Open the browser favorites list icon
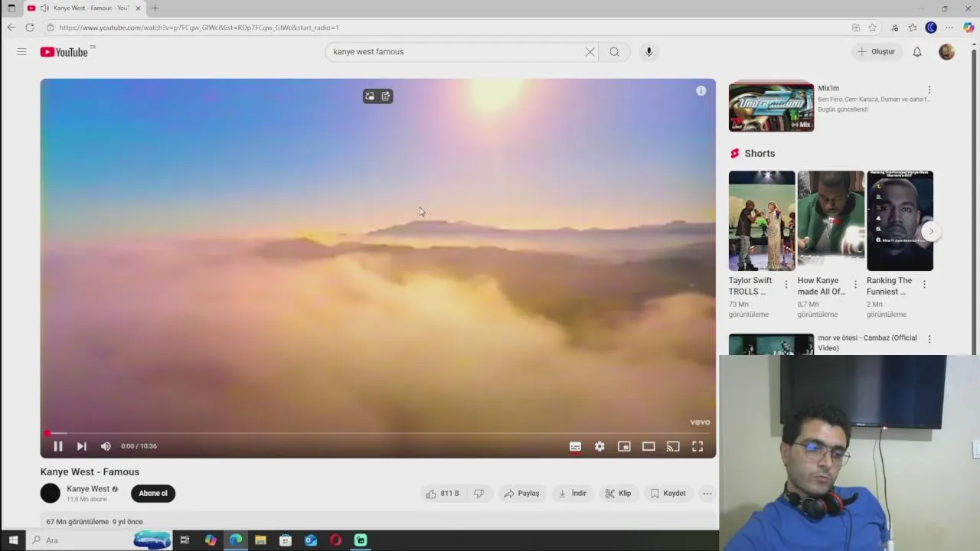The height and width of the screenshot is (551, 980). 913,28
